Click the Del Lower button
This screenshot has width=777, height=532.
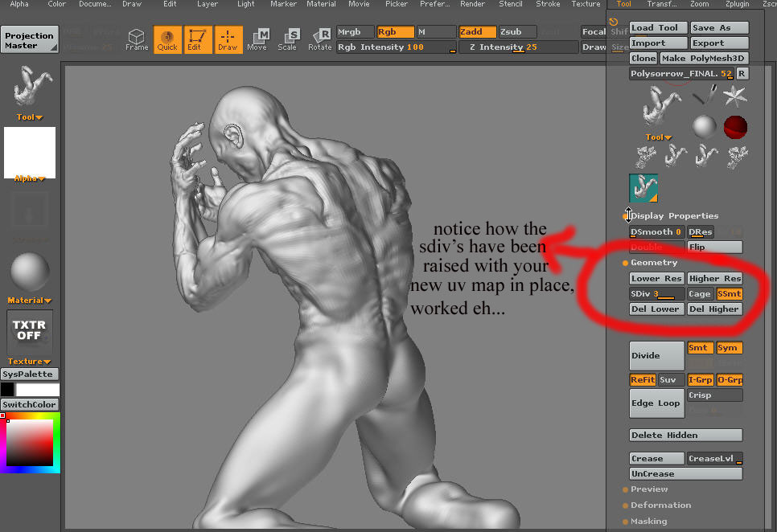[x=656, y=309]
